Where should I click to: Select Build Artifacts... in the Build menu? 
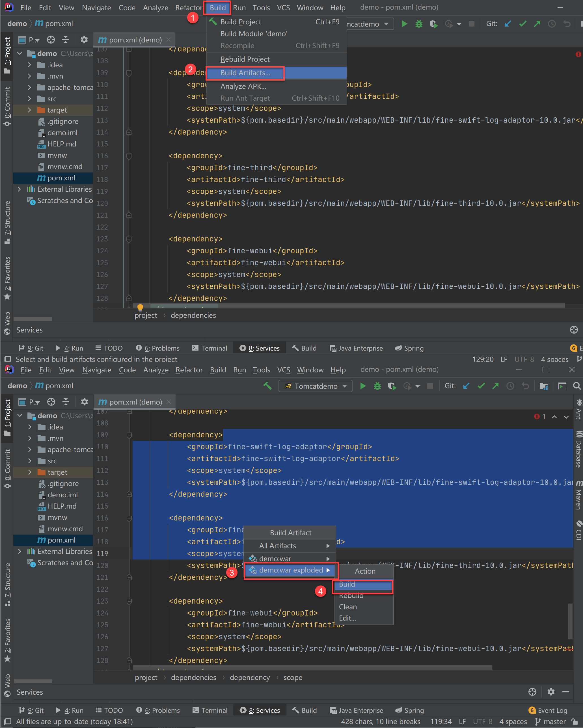click(x=245, y=73)
